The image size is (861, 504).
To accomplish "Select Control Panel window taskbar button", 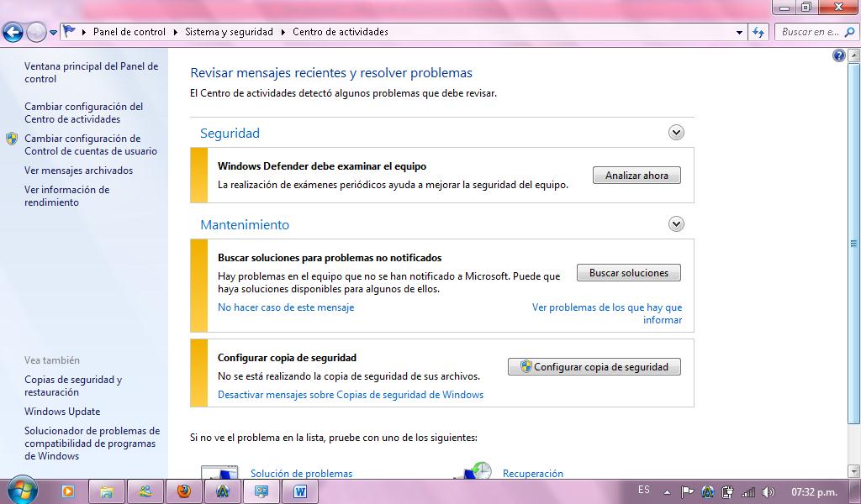I will tap(261, 491).
